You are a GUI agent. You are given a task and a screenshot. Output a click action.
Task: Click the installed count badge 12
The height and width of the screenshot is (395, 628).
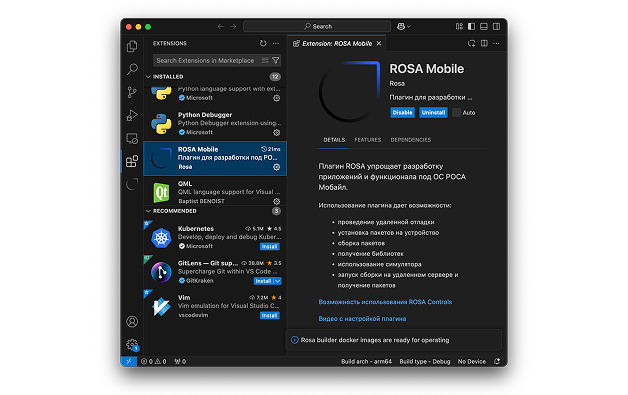tap(275, 77)
